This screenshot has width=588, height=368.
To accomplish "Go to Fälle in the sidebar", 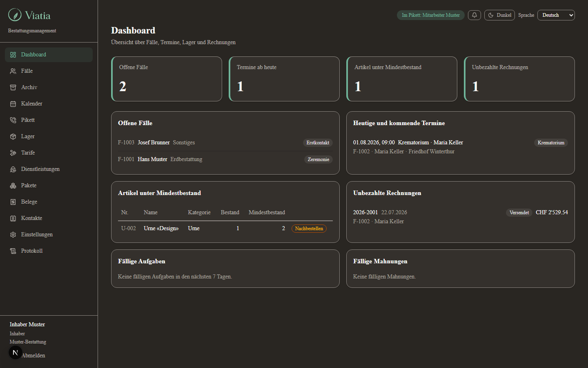I will 49,71.
